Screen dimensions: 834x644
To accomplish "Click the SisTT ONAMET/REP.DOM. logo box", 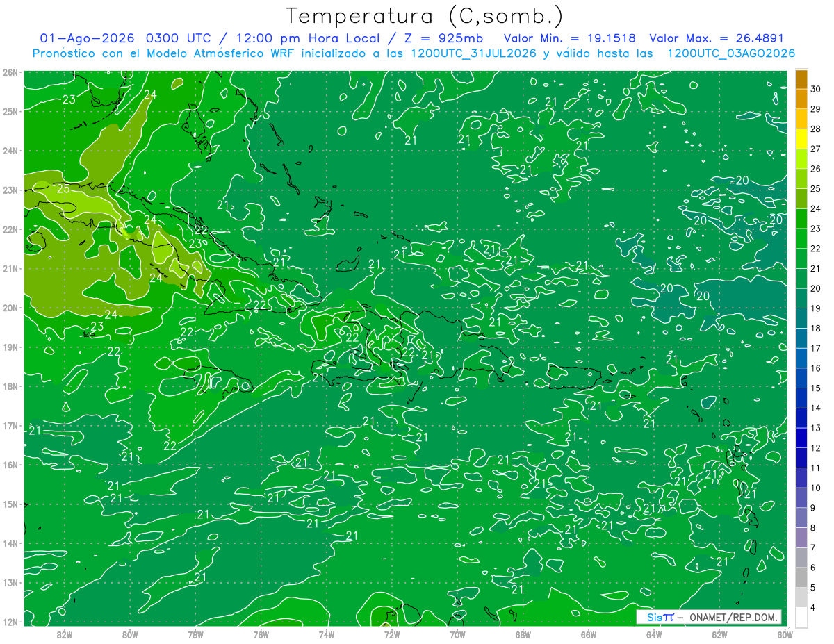I will (709, 617).
